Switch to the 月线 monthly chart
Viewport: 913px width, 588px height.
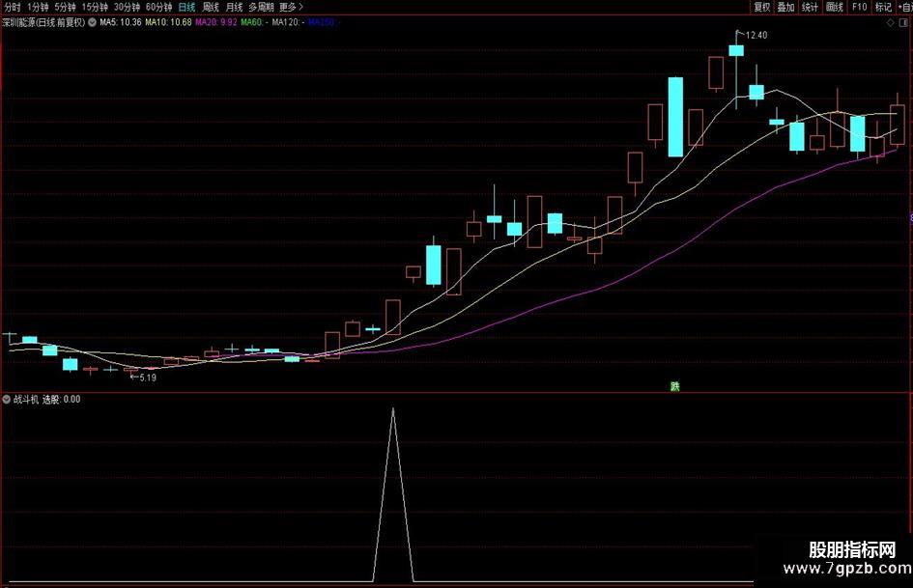pyautogui.click(x=234, y=7)
